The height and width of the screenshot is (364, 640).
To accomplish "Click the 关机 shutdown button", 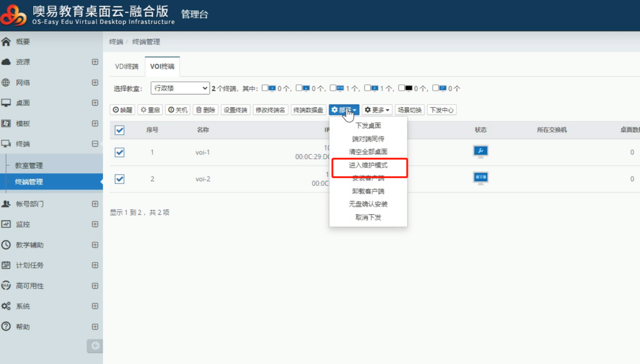I will point(178,110).
